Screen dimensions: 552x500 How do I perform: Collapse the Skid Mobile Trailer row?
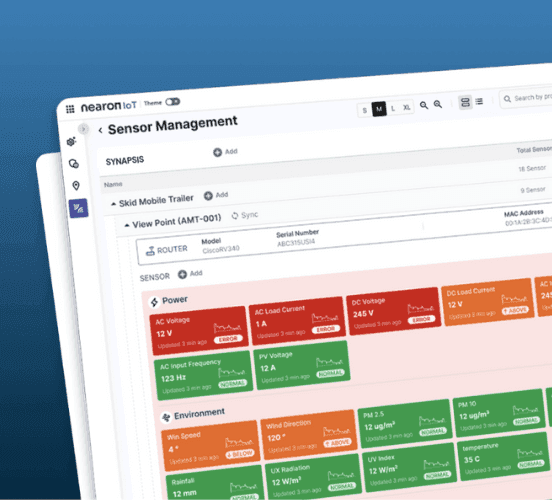(x=113, y=204)
